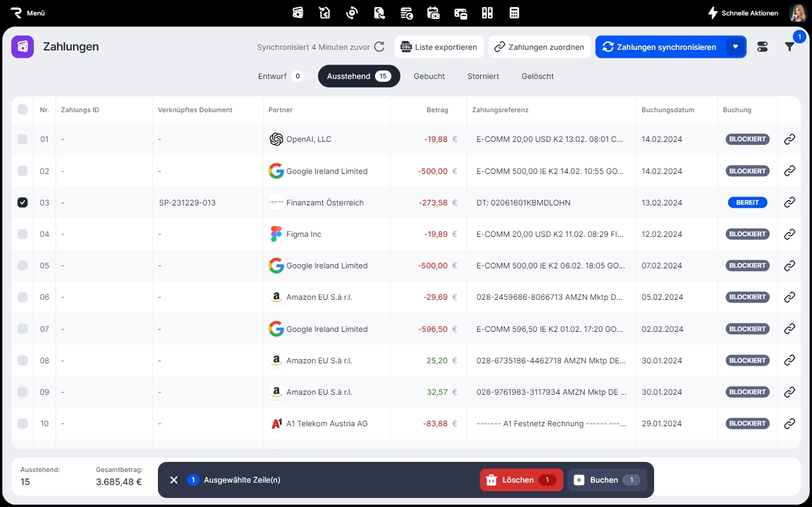Click link icon for Finanzamt Österreich row
The image size is (812, 507).
pyautogui.click(x=789, y=202)
